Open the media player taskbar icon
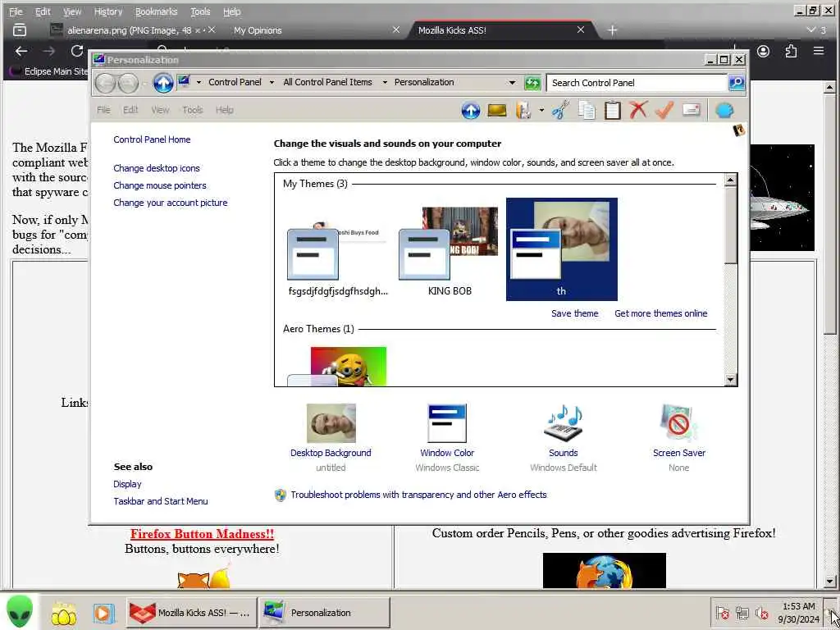The image size is (840, 630). click(x=103, y=613)
